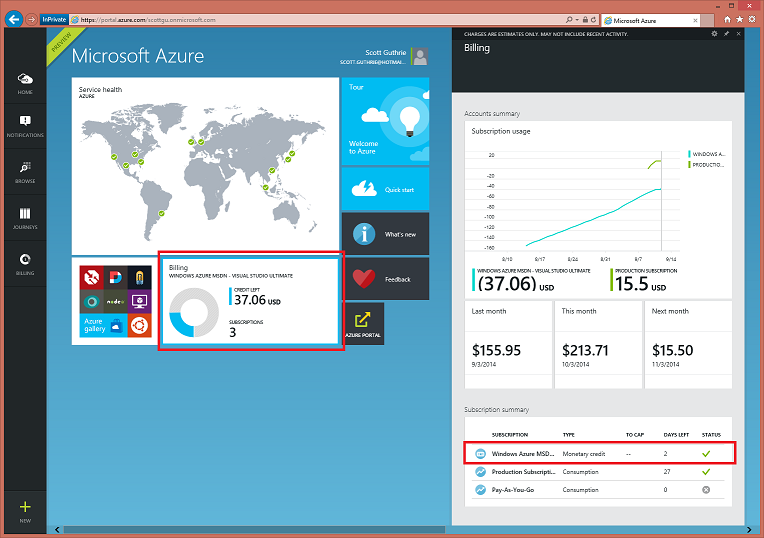Viewport: 764px width, 538px height.
Task: Open the Tour Welcome to Azure tile
Action: coord(385,121)
